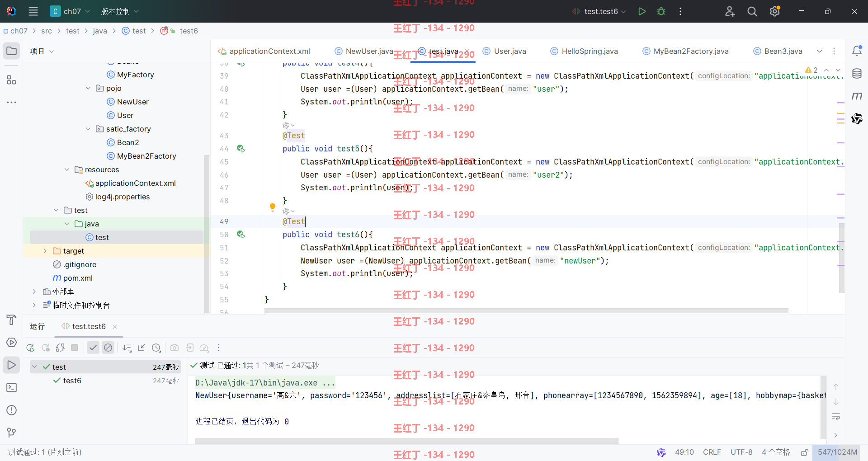Open the Project tool window folder icon
Viewport: 868px width, 461px height.
(x=11, y=51)
